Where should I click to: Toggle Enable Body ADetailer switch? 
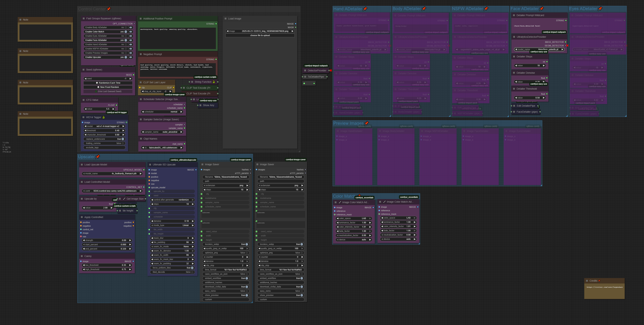[x=126, y=27]
